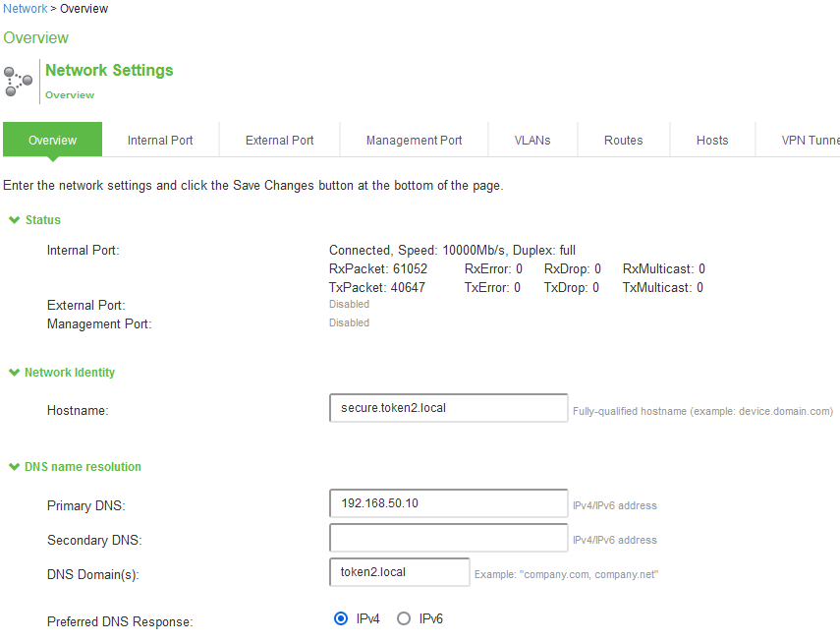Select IPv4 preferred DNS response

click(341, 618)
